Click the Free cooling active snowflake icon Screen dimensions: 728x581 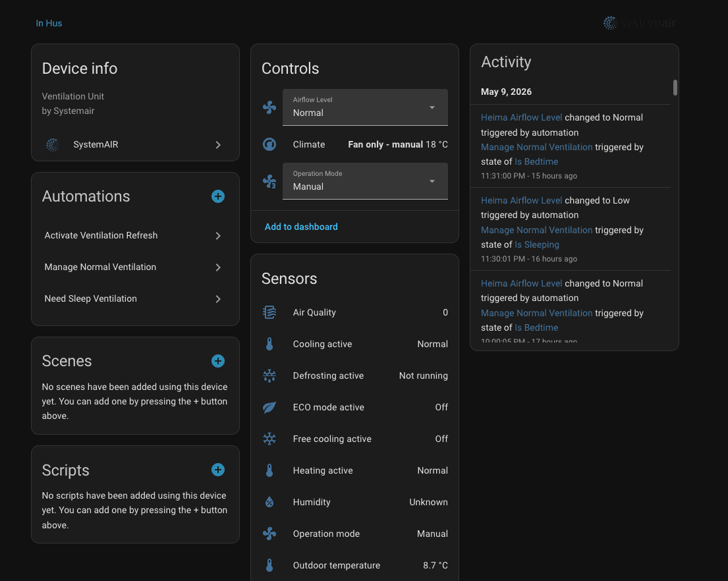pos(269,439)
